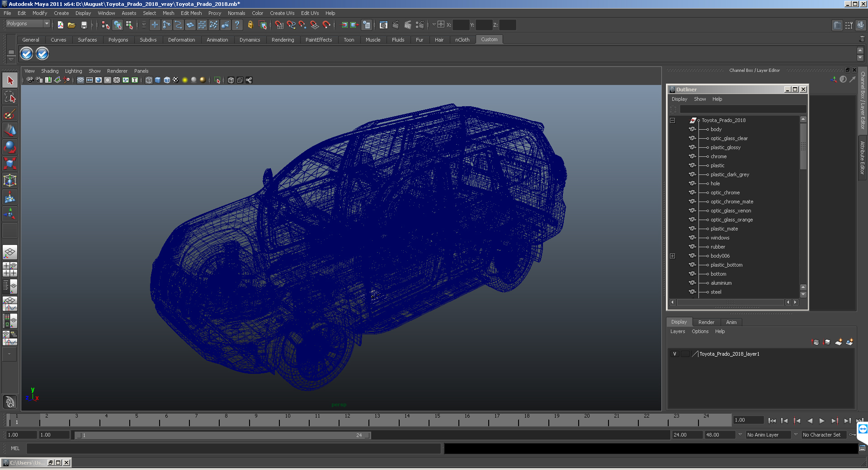Select the windows node in Outliner

[720, 238]
